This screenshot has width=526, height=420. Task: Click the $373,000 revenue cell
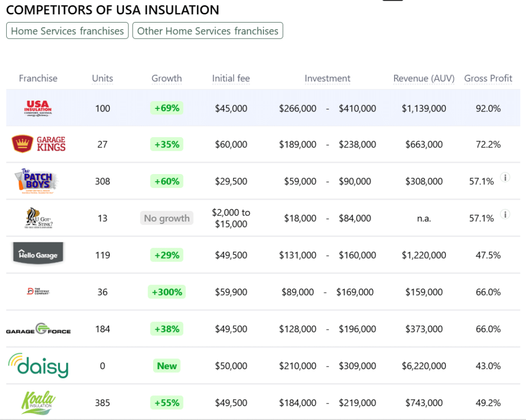click(424, 329)
